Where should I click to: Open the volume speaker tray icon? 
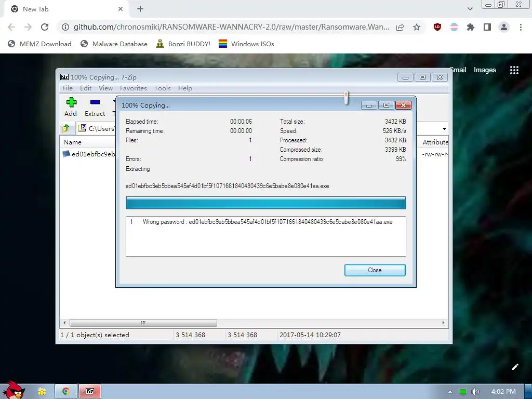475,392
